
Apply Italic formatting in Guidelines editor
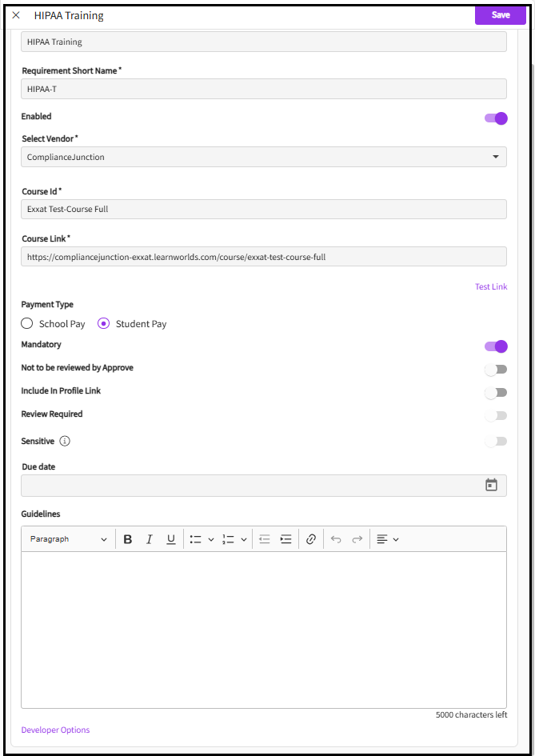click(x=149, y=539)
